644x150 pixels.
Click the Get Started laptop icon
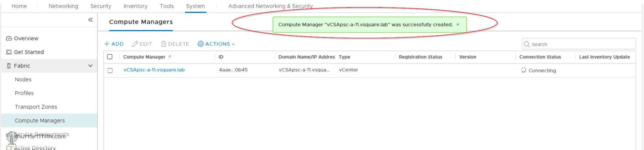pos(9,52)
